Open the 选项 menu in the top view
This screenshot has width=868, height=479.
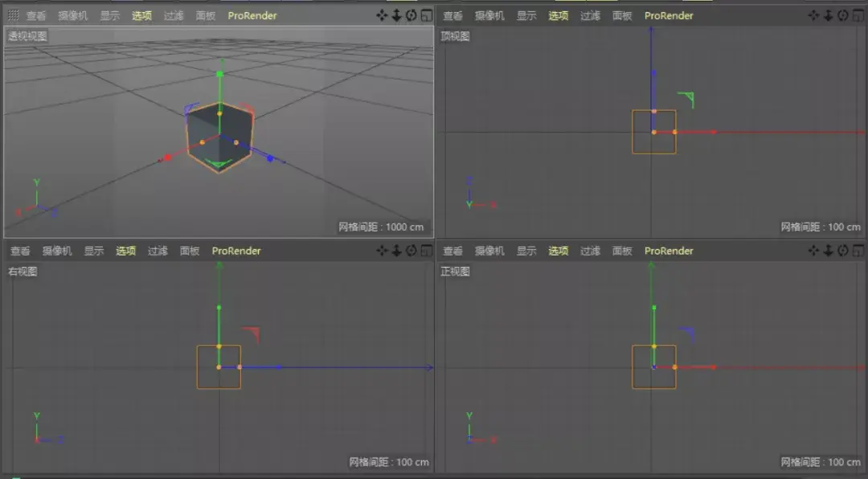click(x=558, y=15)
